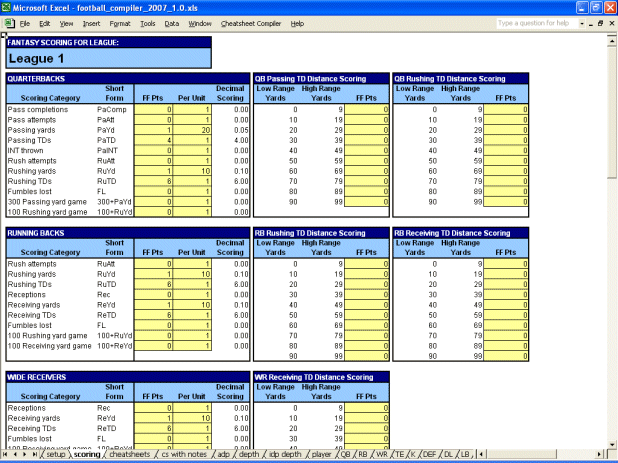
Task: Open the Format menu
Action: point(120,24)
